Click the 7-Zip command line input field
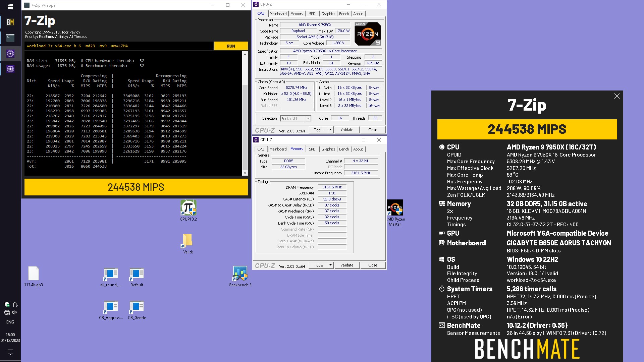The image size is (644, 362). 118,46
